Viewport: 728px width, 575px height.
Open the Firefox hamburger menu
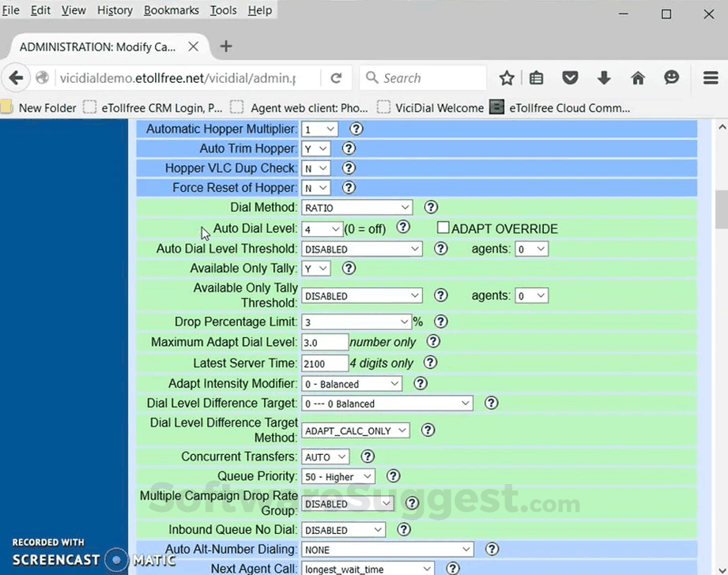click(x=709, y=77)
